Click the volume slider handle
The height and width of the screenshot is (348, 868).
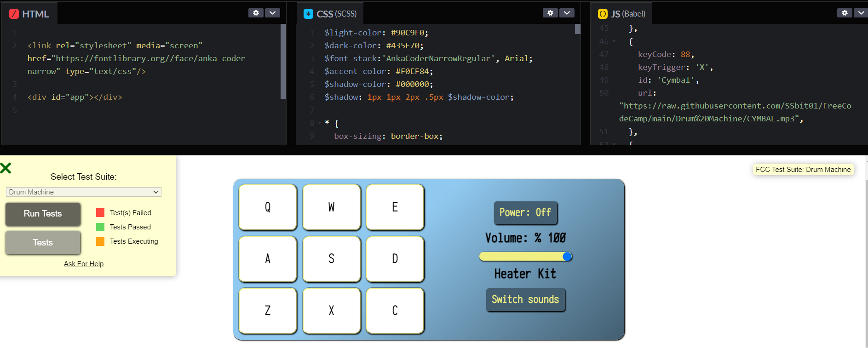point(567,257)
